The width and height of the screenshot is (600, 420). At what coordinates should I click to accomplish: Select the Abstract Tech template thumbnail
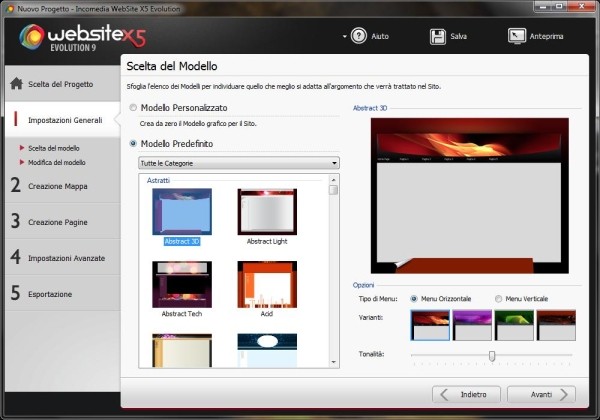[182, 284]
